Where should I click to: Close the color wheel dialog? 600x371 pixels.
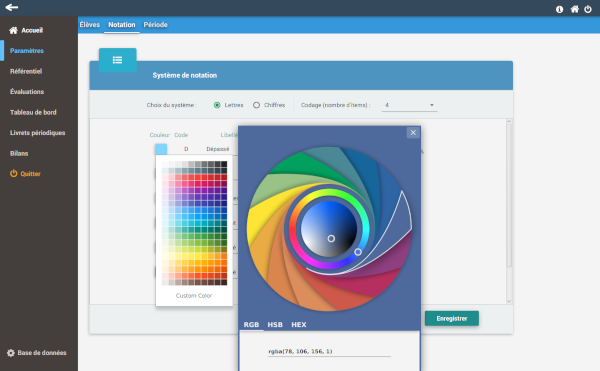(413, 133)
